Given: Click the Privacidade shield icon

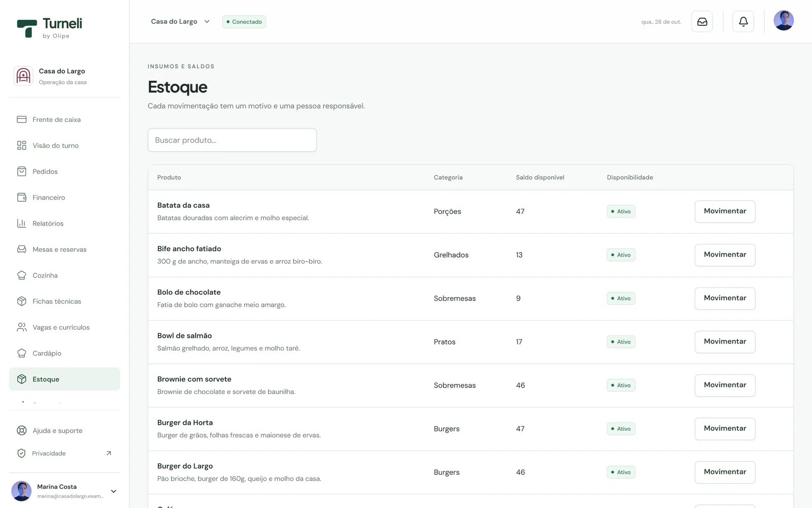Looking at the screenshot, I should click(21, 453).
